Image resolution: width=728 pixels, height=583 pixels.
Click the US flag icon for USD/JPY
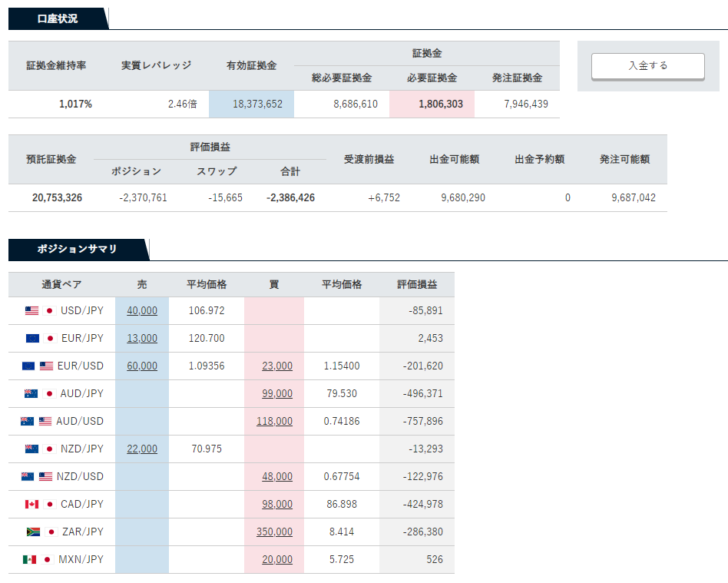coord(31,311)
